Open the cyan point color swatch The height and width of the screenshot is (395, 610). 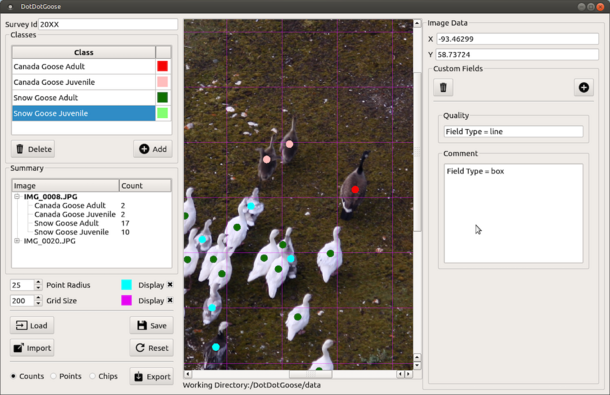(x=126, y=284)
